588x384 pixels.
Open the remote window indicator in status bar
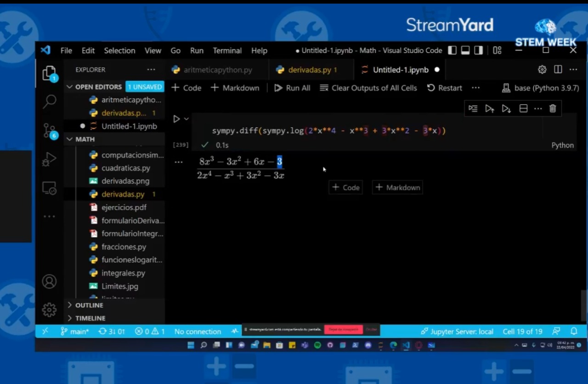point(45,331)
